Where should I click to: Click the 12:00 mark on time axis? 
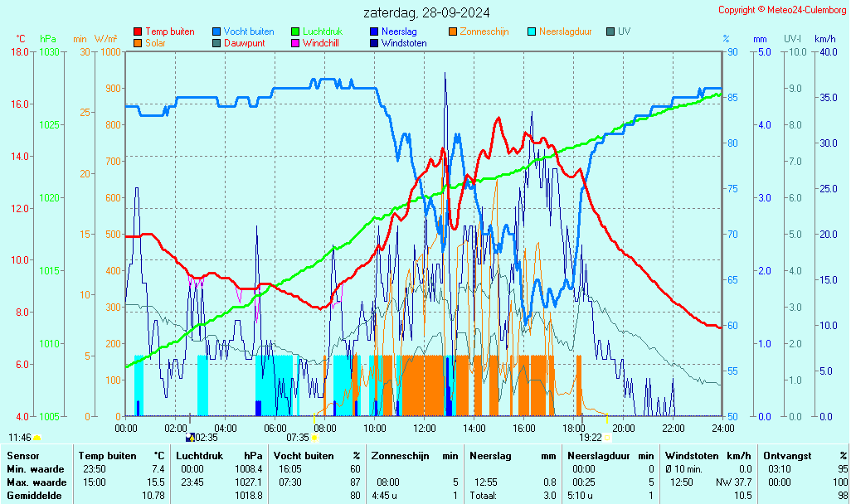click(x=425, y=428)
